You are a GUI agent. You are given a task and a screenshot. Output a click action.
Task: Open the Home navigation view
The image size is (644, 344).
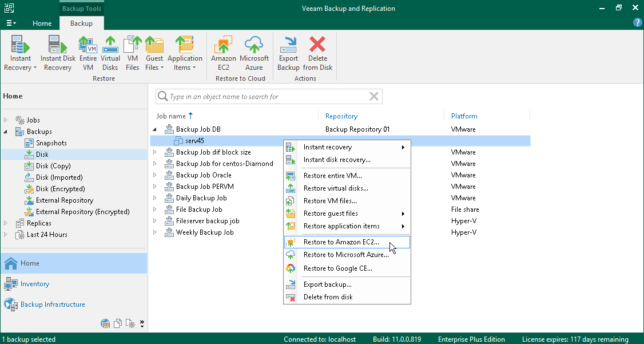coord(74,263)
